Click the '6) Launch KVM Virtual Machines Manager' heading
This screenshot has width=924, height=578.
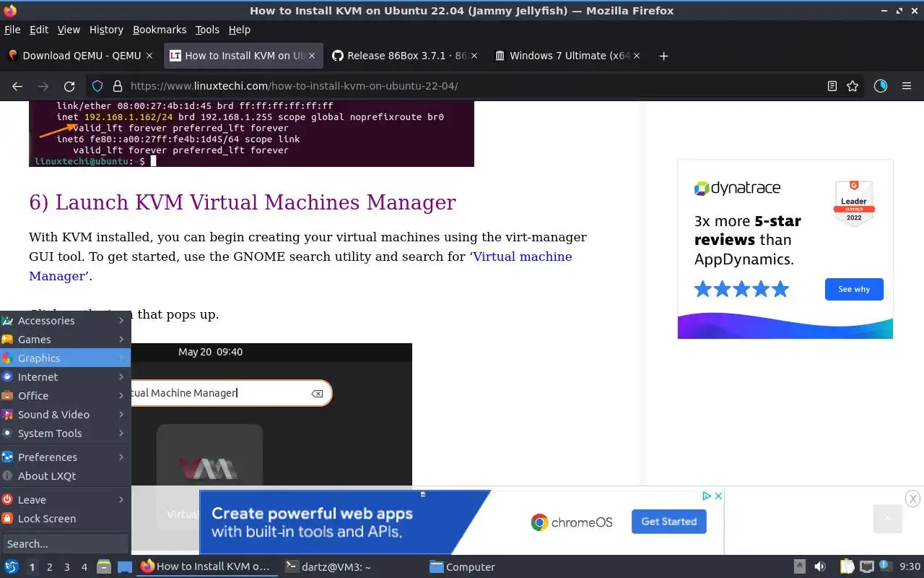(243, 203)
